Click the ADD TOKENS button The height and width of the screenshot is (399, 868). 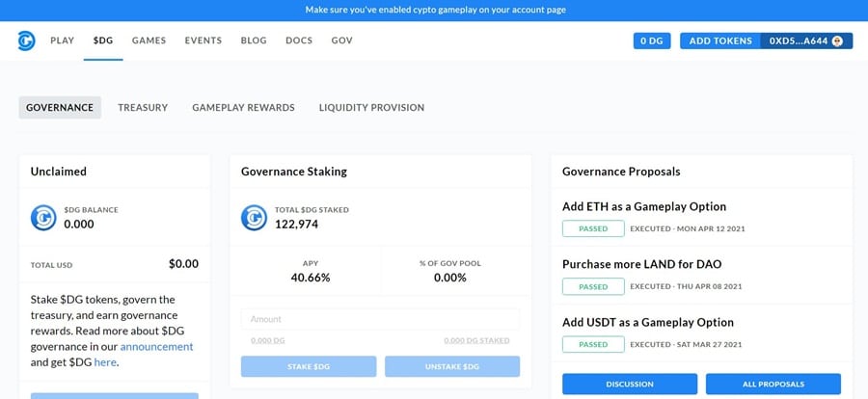pyautogui.click(x=720, y=40)
